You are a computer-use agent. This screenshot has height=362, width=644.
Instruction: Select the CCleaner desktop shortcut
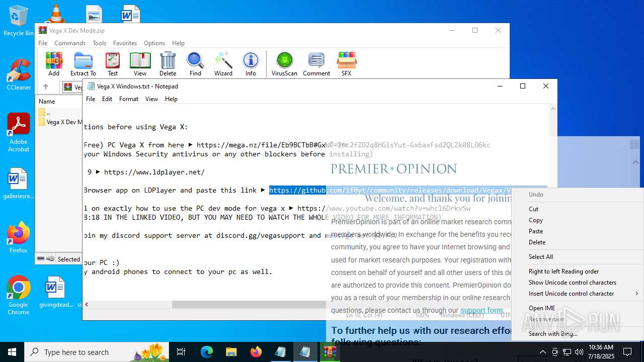[19, 74]
